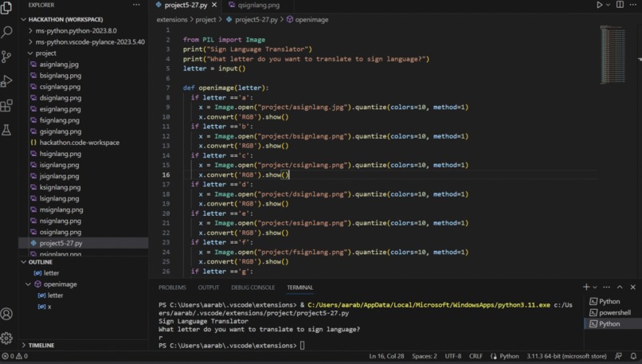Switch to the Output tab
This screenshot has height=364, width=642.
click(x=209, y=288)
